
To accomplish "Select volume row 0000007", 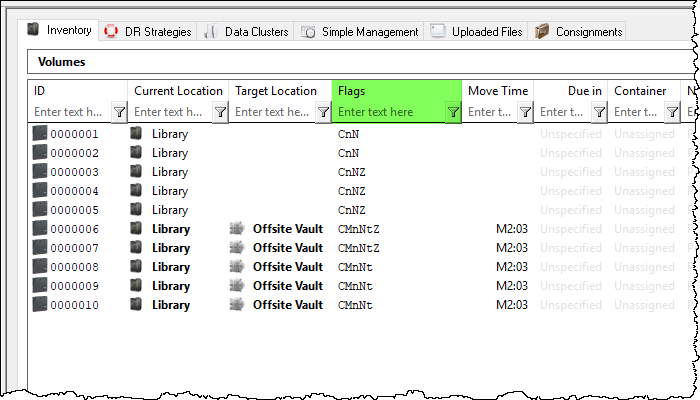I will (357, 247).
